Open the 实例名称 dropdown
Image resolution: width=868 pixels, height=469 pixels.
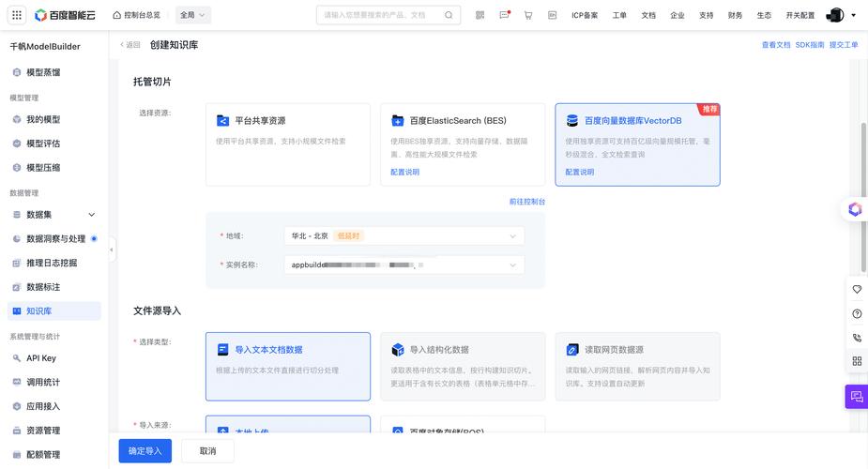point(404,265)
